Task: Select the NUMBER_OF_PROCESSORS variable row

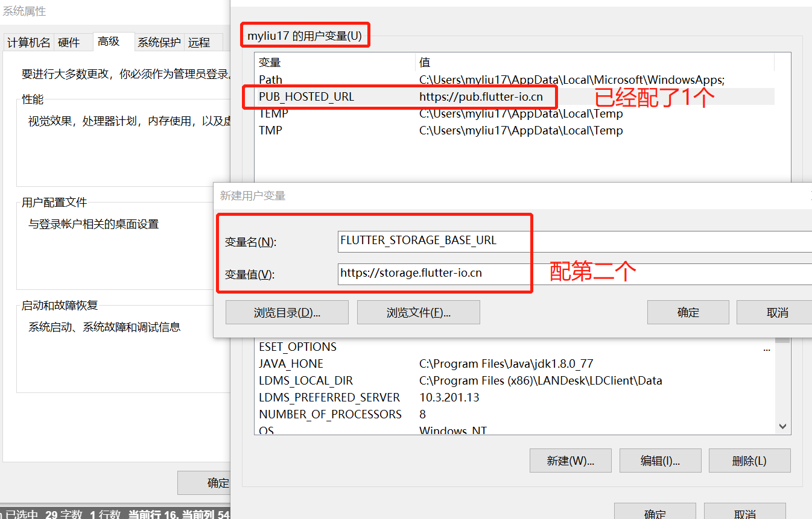Action: [515, 414]
